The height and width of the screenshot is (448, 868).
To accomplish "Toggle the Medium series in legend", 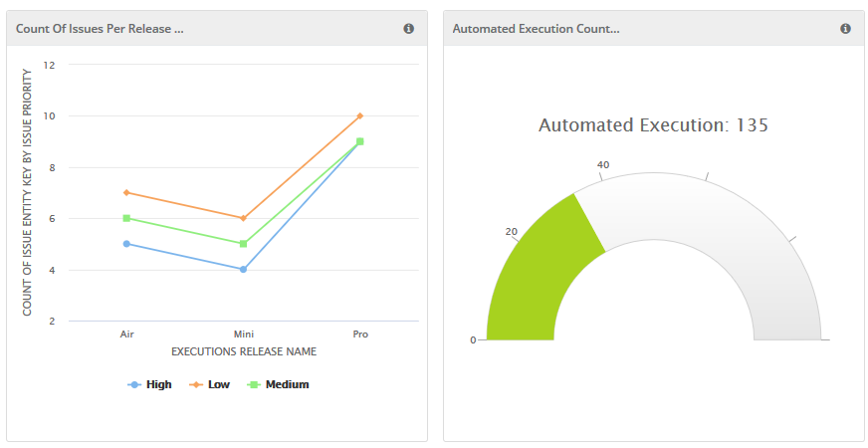I will click(278, 384).
